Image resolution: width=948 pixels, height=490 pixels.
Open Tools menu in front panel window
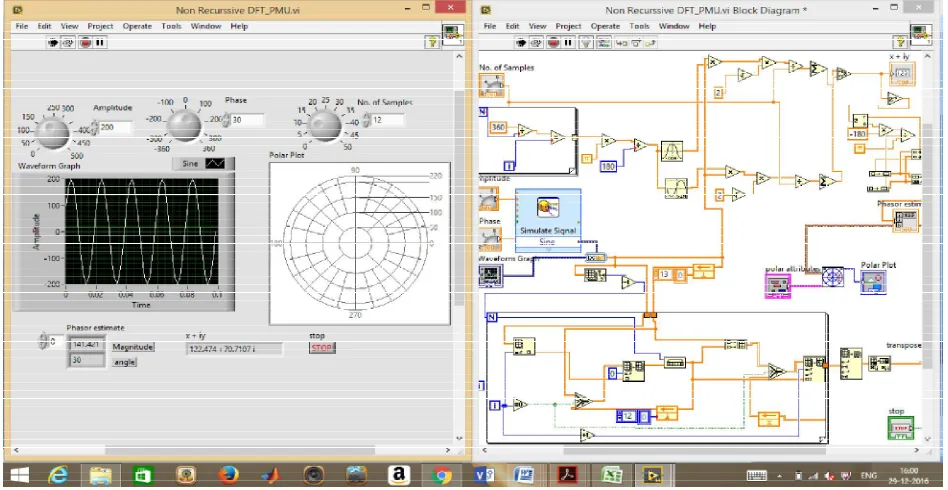tap(171, 27)
